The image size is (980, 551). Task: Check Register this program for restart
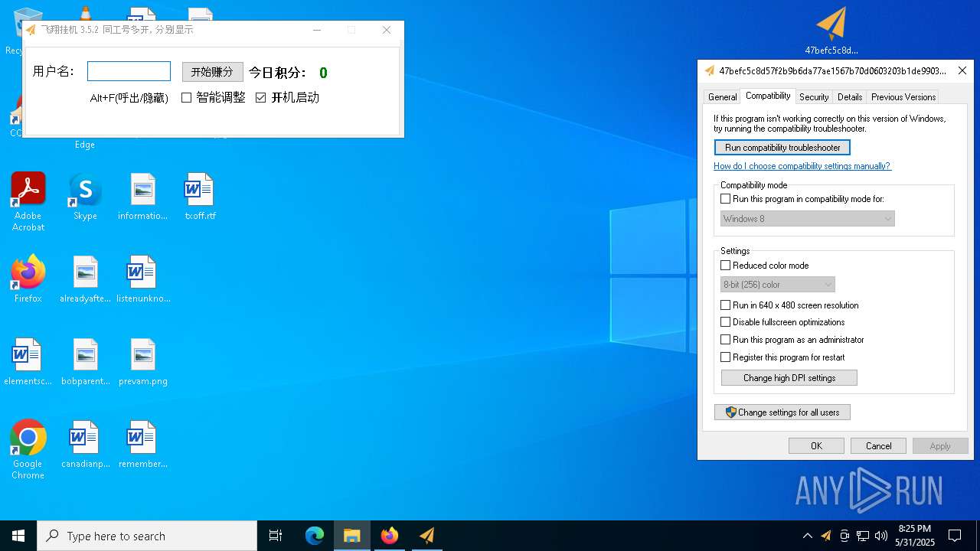click(x=726, y=357)
